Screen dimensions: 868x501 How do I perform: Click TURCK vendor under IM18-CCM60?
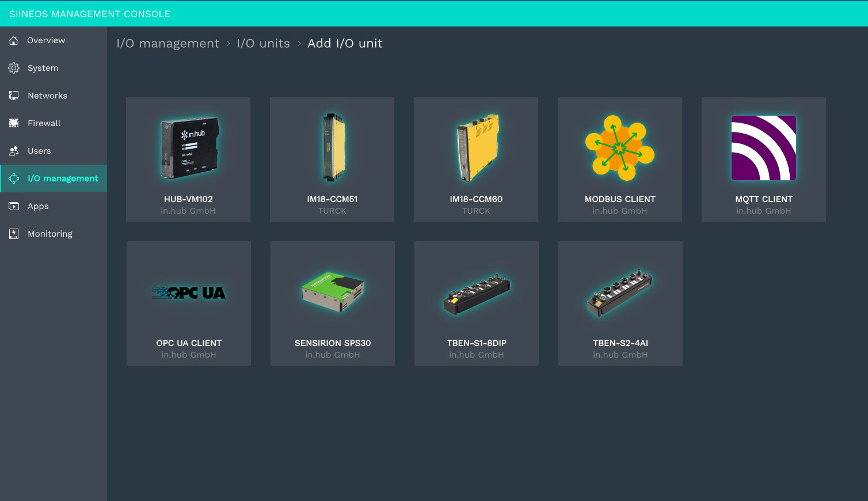coord(476,211)
